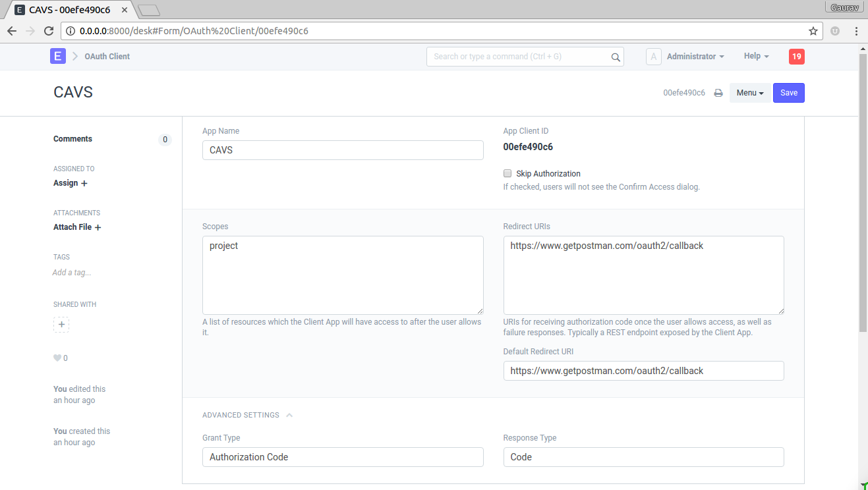Click the Save button
The width and height of the screenshot is (868, 490).
[789, 93]
